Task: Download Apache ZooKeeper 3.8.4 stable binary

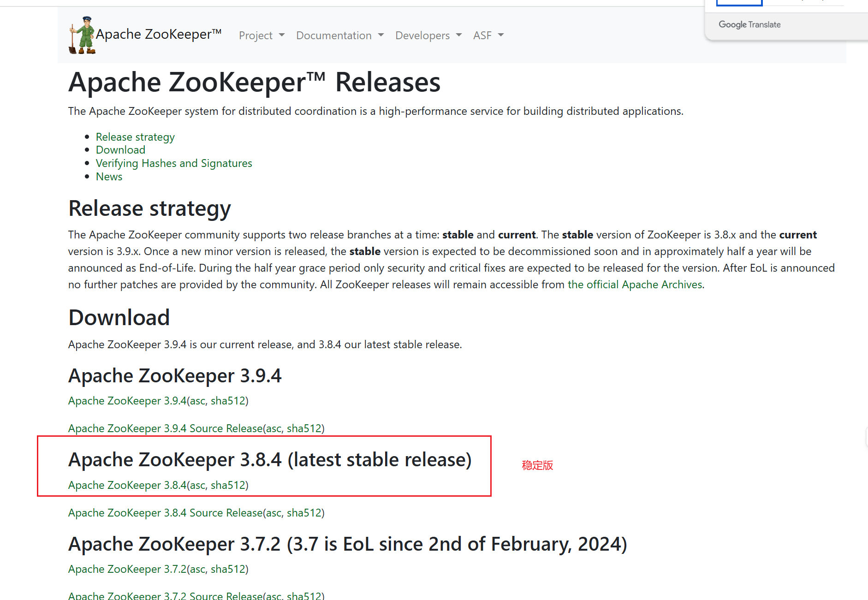Action: tap(127, 485)
